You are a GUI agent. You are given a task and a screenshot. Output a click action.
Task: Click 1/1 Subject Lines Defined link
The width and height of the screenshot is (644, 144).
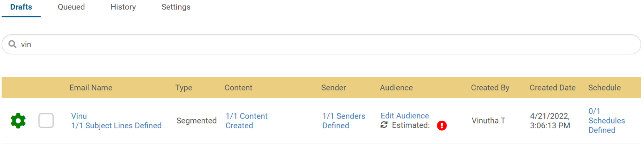coord(116,126)
